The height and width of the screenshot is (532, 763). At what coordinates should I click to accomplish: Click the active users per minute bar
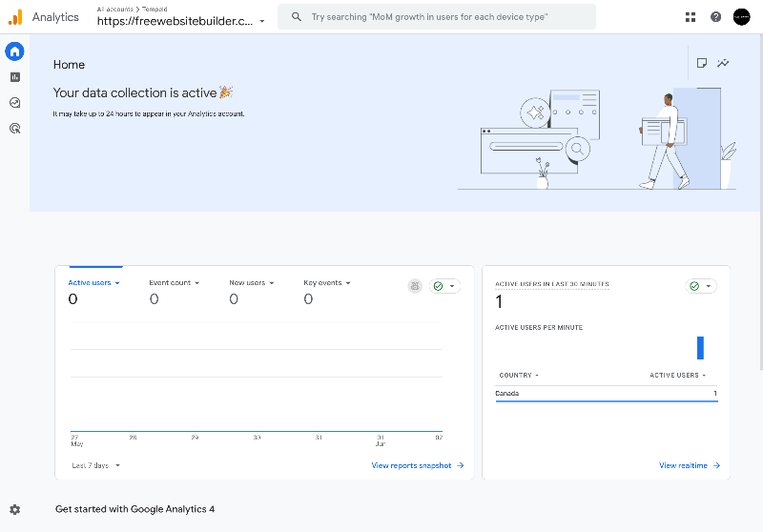700,348
